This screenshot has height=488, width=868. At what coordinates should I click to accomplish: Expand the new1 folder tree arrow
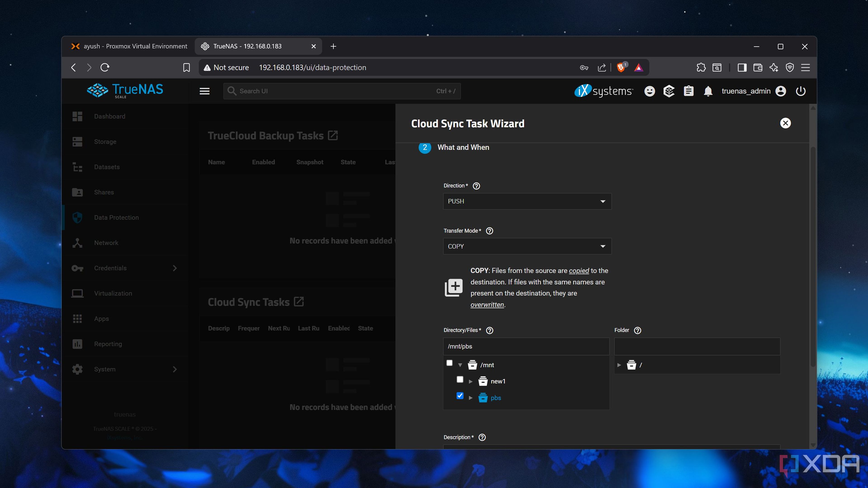point(471,382)
